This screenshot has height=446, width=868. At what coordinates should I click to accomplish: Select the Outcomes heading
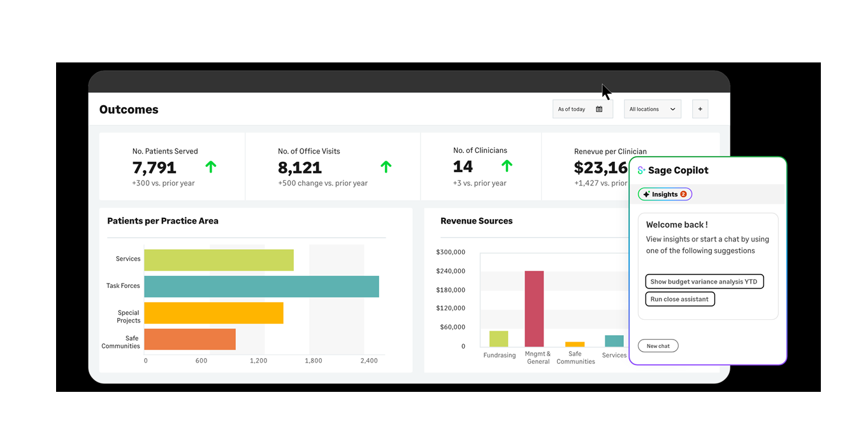129,109
